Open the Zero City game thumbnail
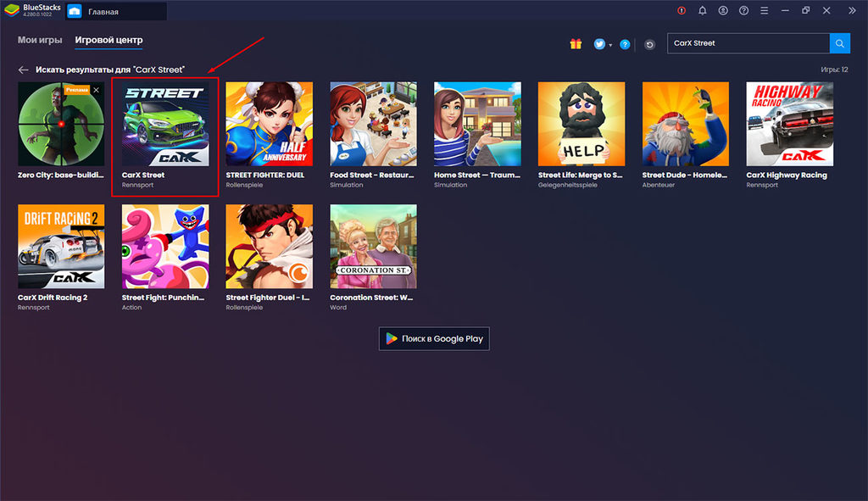Image resolution: width=868 pixels, height=501 pixels. [x=61, y=124]
